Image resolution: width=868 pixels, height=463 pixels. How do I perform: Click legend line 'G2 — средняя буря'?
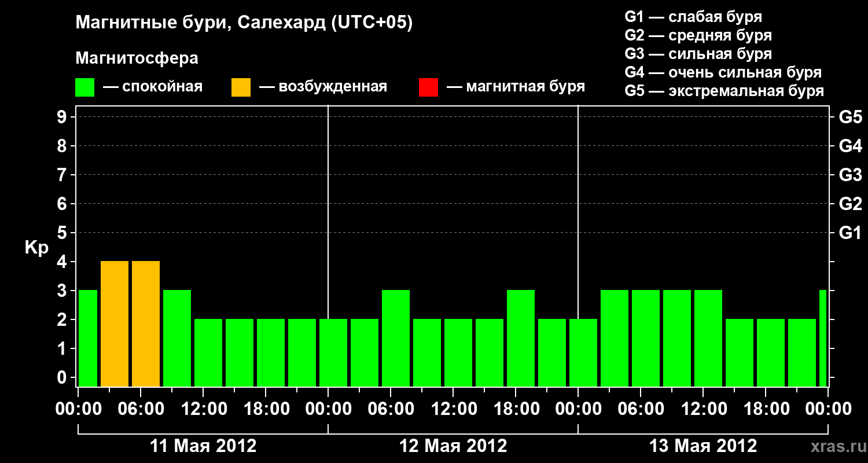[x=698, y=35]
